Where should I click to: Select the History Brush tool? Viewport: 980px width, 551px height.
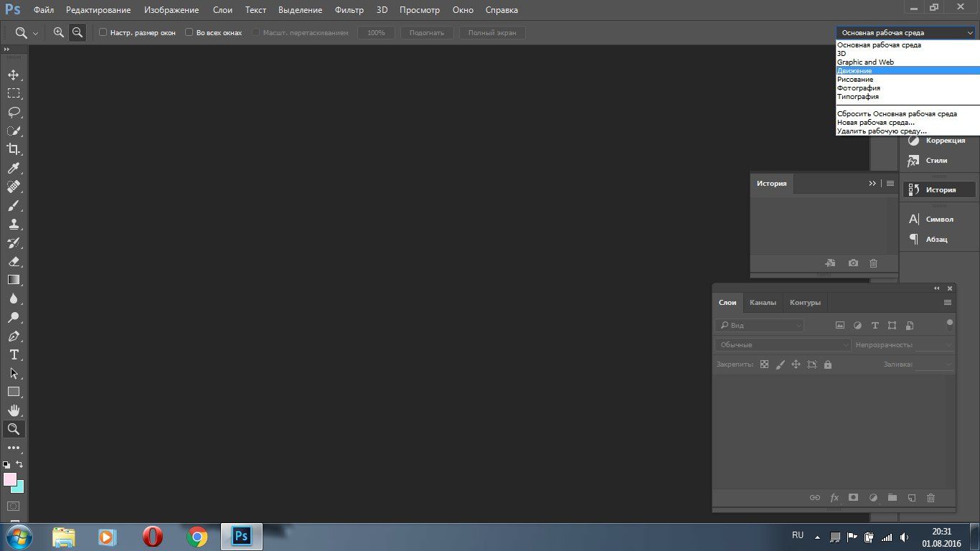(x=14, y=242)
